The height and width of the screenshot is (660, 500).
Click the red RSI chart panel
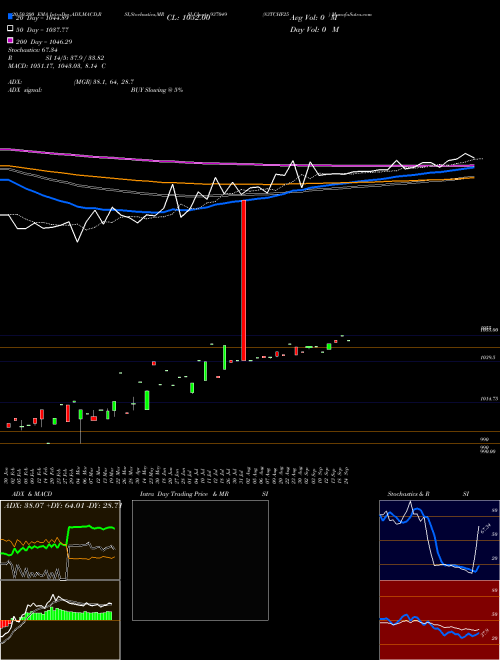click(439, 620)
